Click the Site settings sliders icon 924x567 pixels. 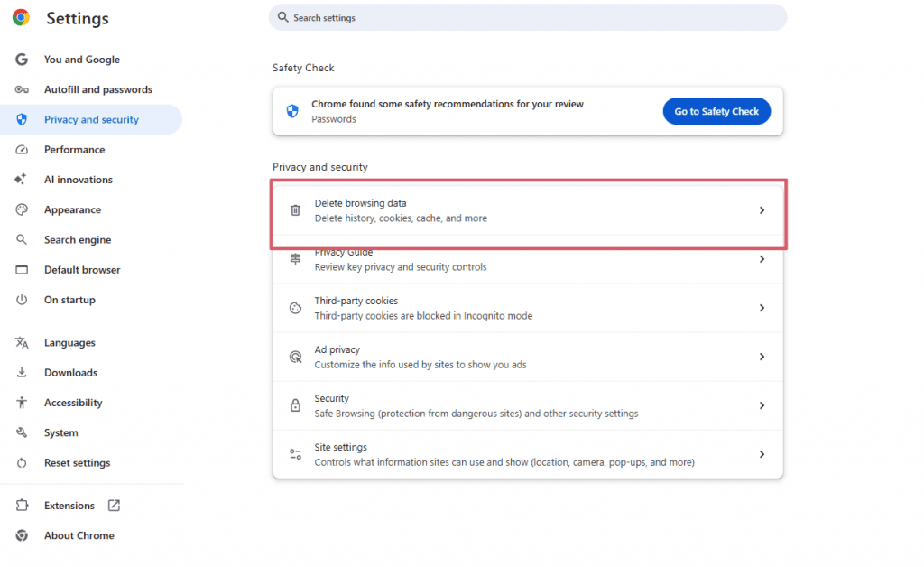295,454
